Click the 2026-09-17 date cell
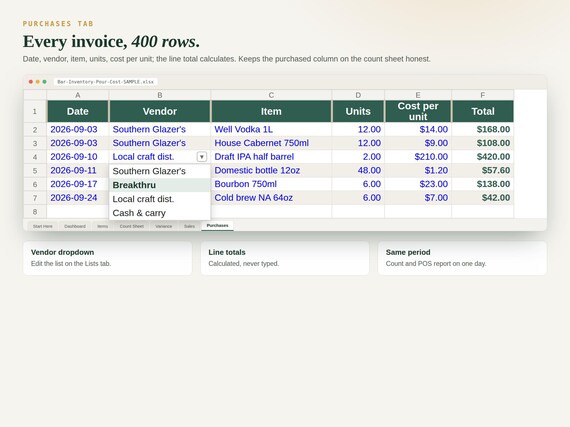This screenshot has width=570, height=427. (78, 184)
